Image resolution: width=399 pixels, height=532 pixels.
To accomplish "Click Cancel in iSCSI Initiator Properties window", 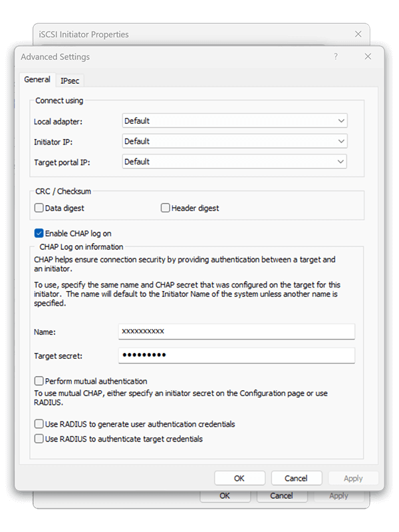I will pyautogui.click(x=282, y=495).
